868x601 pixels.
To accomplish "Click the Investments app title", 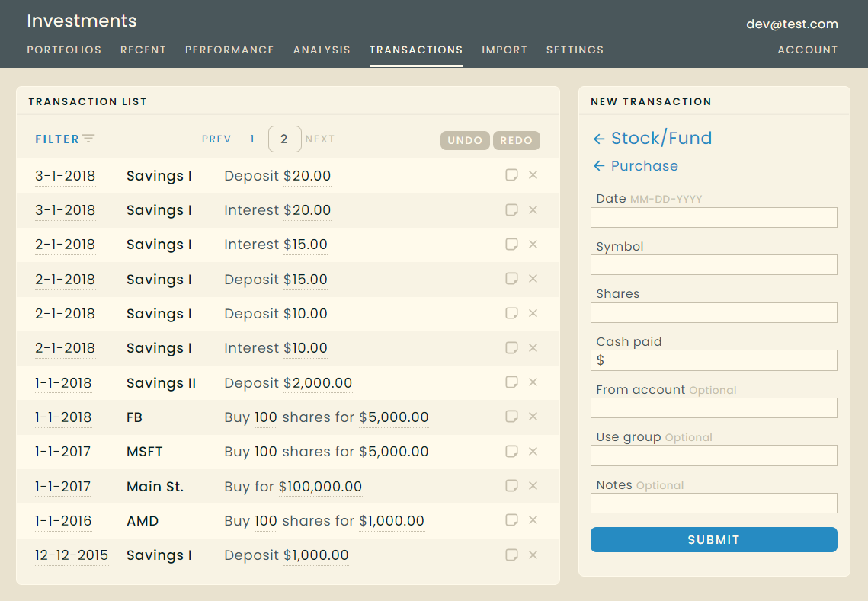I will pyautogui.click(x=82, y=21).
